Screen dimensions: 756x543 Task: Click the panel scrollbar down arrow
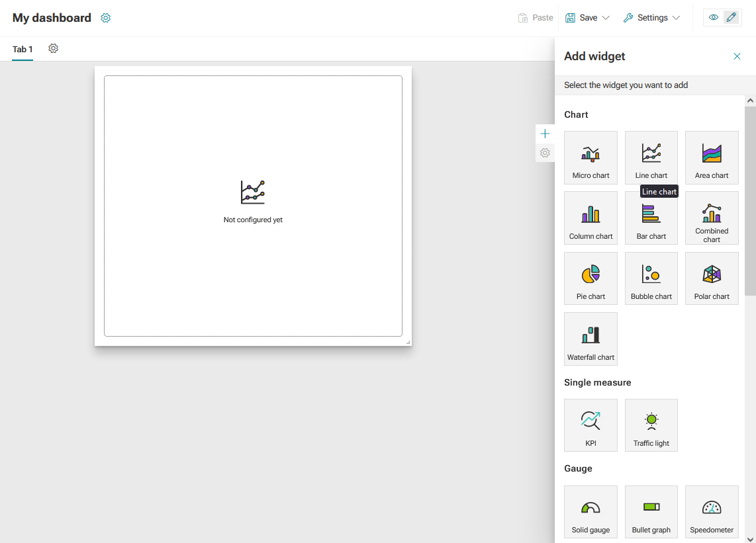click(750, 538)
